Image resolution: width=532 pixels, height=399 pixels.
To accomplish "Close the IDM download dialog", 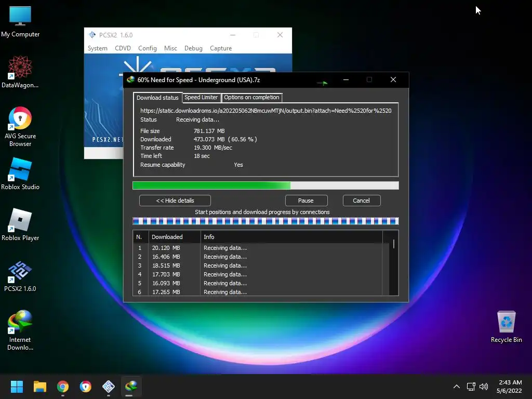I will click(x=393, y=79).
